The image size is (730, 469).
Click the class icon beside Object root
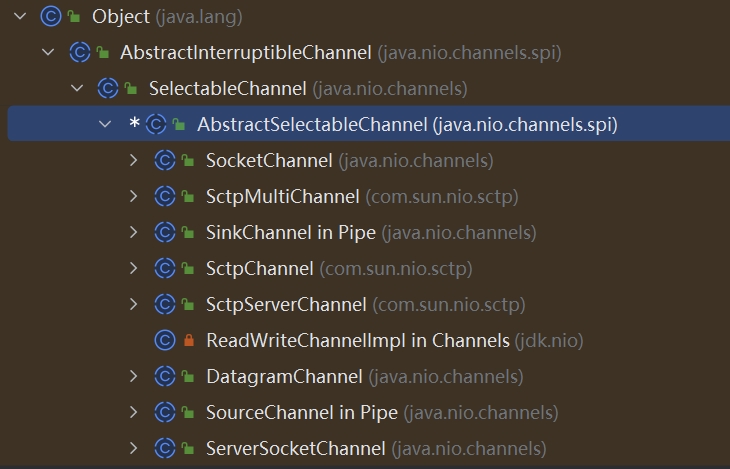click(51, 17)
